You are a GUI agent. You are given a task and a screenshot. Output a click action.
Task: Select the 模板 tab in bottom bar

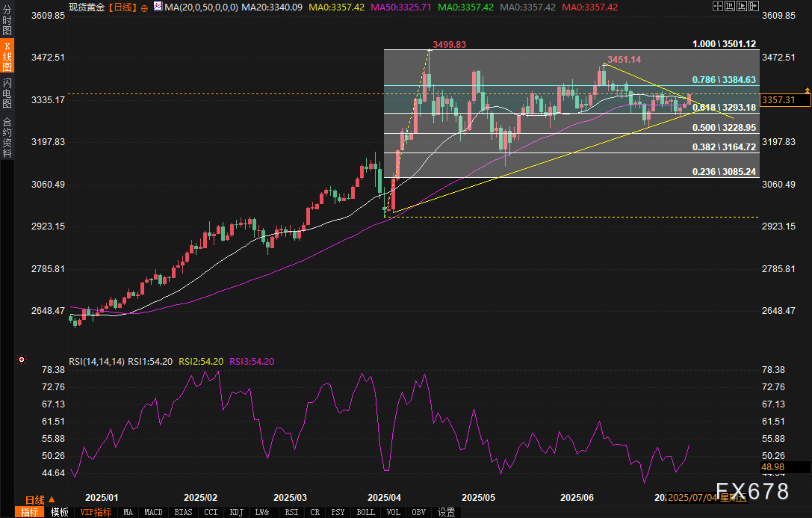(x=59, y=512)
